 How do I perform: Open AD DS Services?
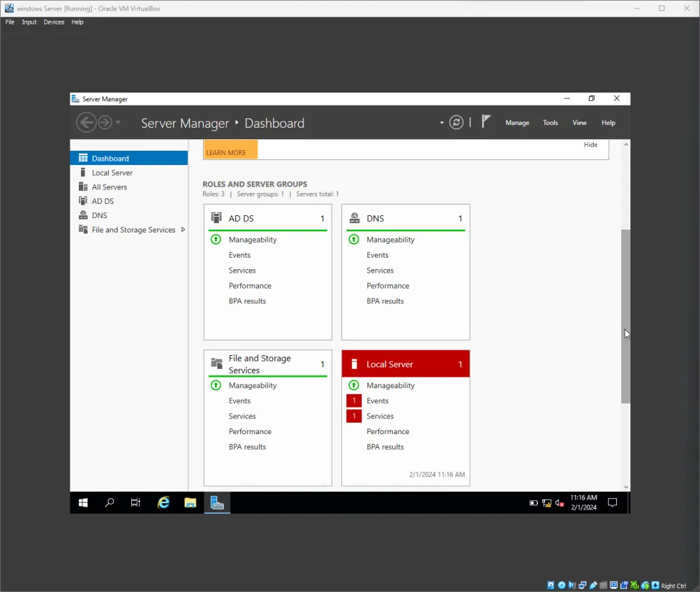242,271
